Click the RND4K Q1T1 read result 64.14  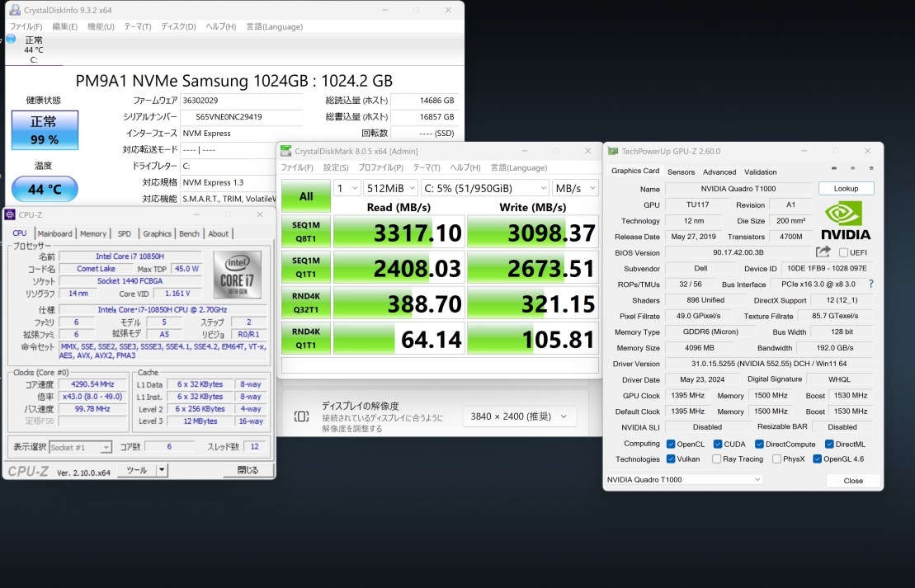(399, 339)
